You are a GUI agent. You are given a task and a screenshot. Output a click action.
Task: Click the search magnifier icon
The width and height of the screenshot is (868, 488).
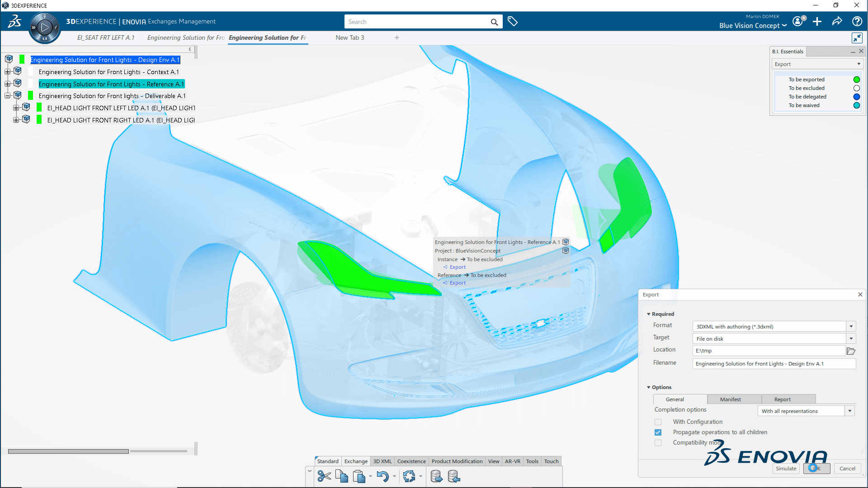click(x=494, y=22)
